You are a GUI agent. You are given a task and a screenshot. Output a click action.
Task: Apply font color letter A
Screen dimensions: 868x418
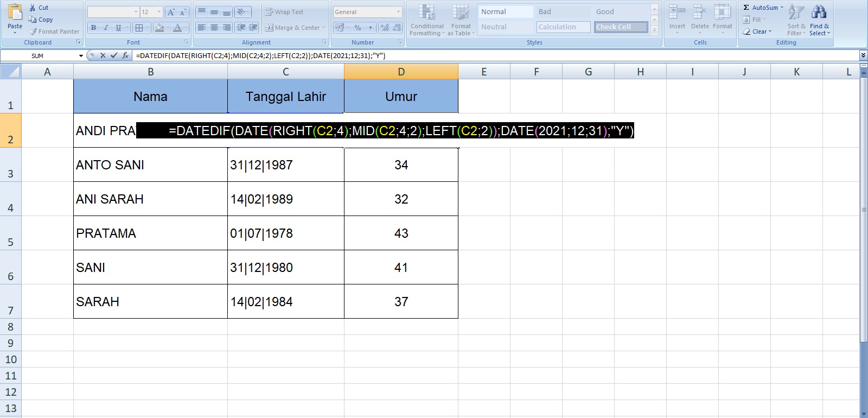pos(177,28)
